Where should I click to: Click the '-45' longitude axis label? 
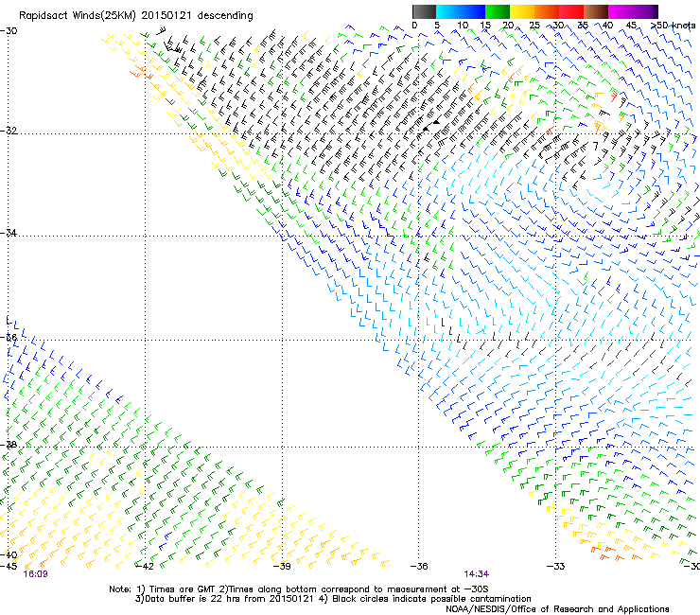click(9, 567)
